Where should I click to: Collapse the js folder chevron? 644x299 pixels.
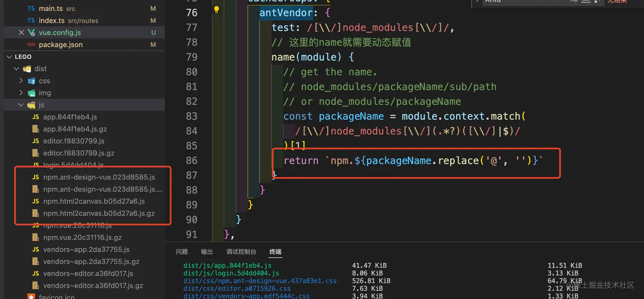21,105
